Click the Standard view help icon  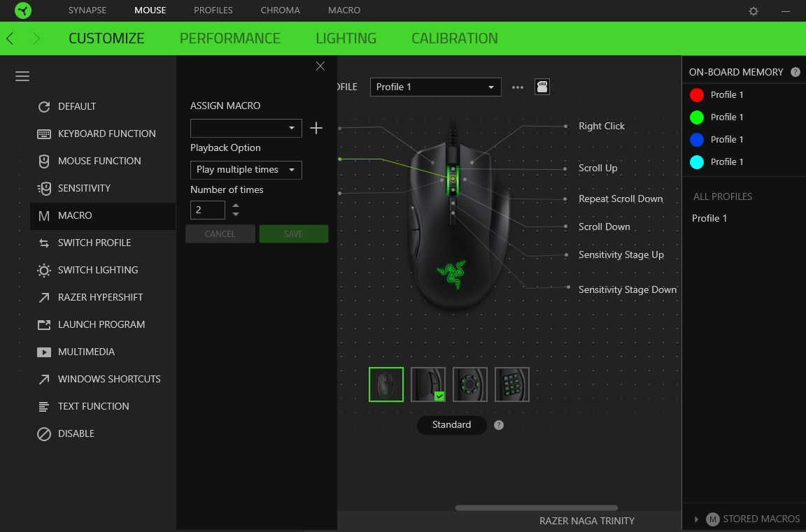tap(499, 425)
